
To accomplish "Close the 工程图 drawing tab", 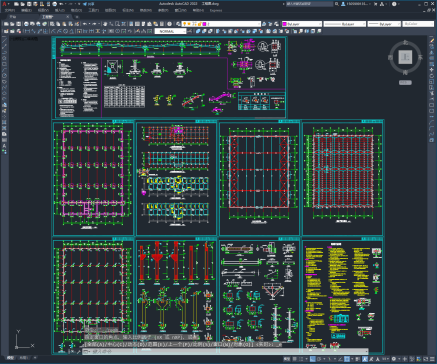I will click(x=68, y=17).
